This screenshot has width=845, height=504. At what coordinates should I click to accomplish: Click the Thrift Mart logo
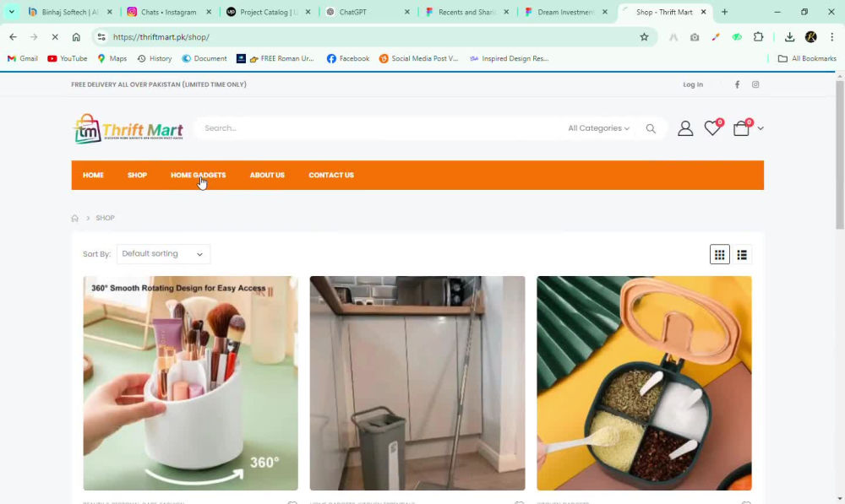click(128, 128)
